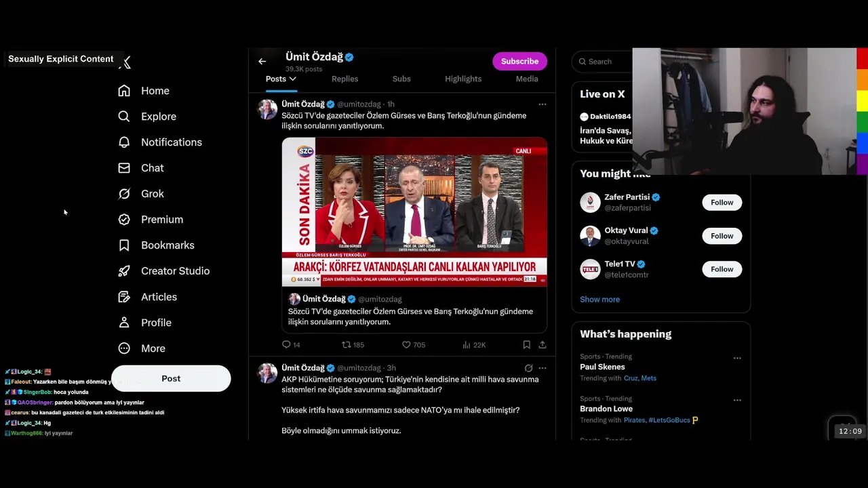The width and height of the screenshot is (868, 488).
Task: Open the Paul Skenes trending topic
Action: (x=602, y=367)
